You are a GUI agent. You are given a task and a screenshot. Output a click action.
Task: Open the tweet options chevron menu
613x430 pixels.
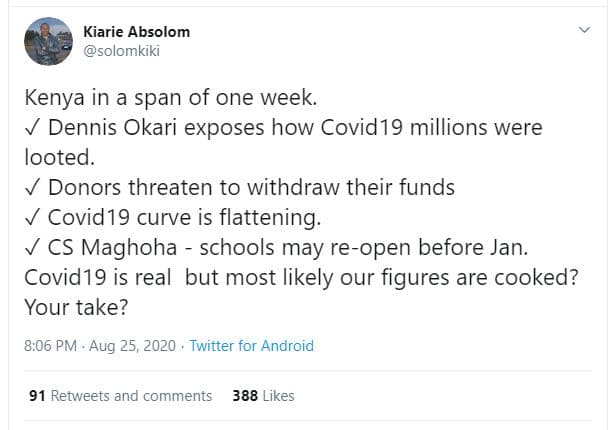(x=584, y=32)
